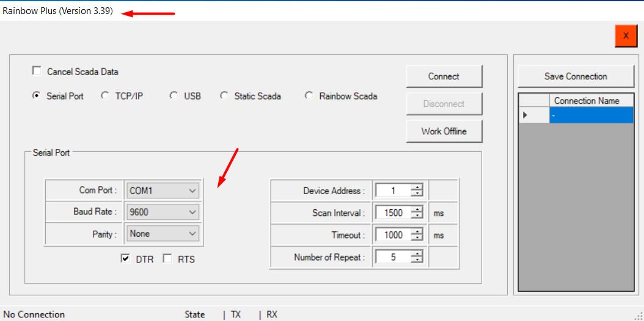The image size is (644, 321).
Task: Increase Timeout using the up arrow
Action: point(417,232)
